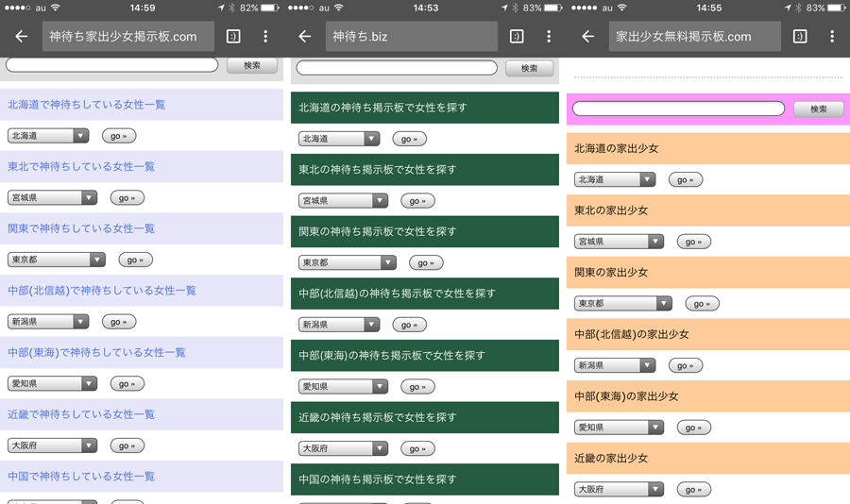Open 北海道 dropdown on orange site

pyautogui.click(x=615, y=179)
